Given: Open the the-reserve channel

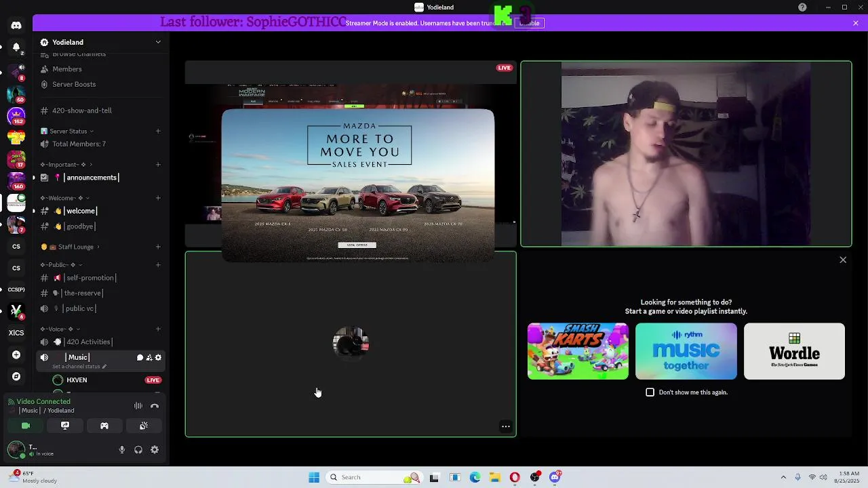Looking at the screenshot, I should 100,293.
